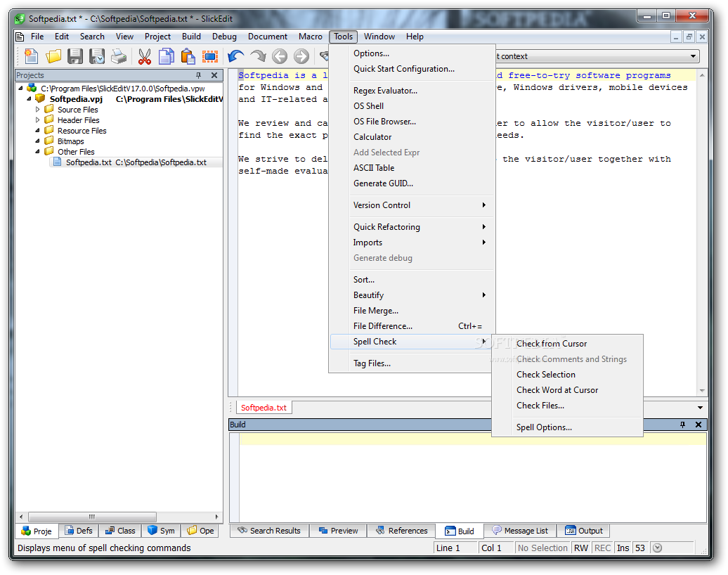The width and height of the screenshot is (728, 575).
Task: Click the Redo gray arrow icon
Action: point(258,56)
